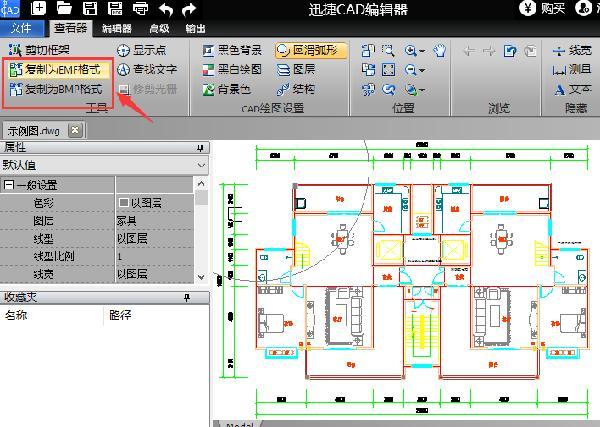Viewport: 600px width, 427px height.
Task: Toggle 黑白绘图 black and white drawing
Action: click(x=232, y=69)
